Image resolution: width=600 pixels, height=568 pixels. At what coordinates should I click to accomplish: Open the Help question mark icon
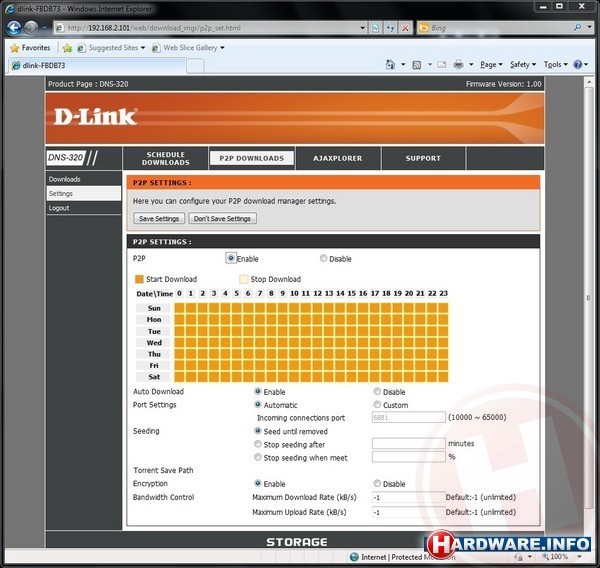pos(577,64)
